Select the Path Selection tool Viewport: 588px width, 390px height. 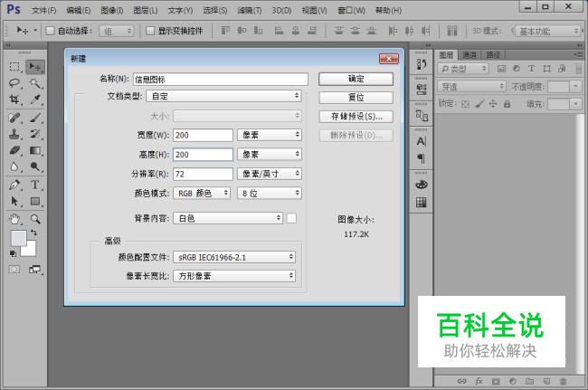point(14,202)
